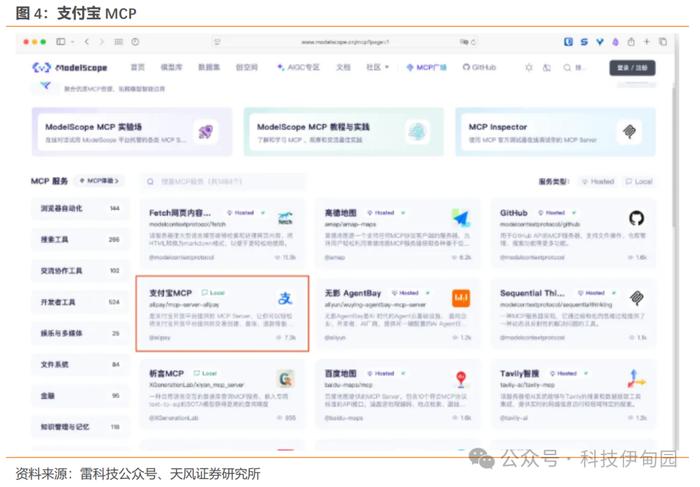Select the 开发者工具 category
700x487 pixels.
click(x=80, y=302)
